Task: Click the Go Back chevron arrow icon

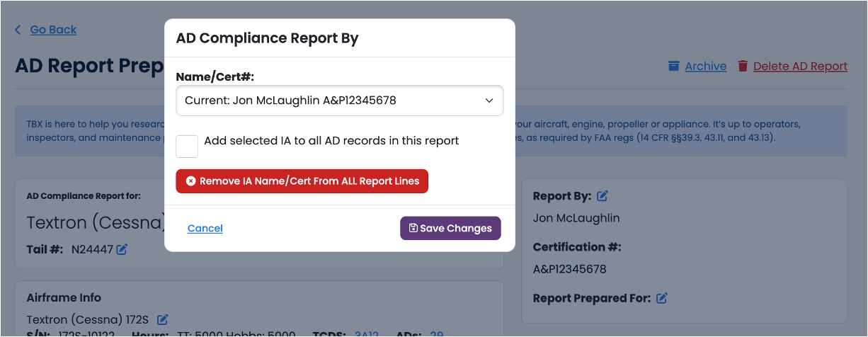Action: pyautogui.click(x=18, y=30)
